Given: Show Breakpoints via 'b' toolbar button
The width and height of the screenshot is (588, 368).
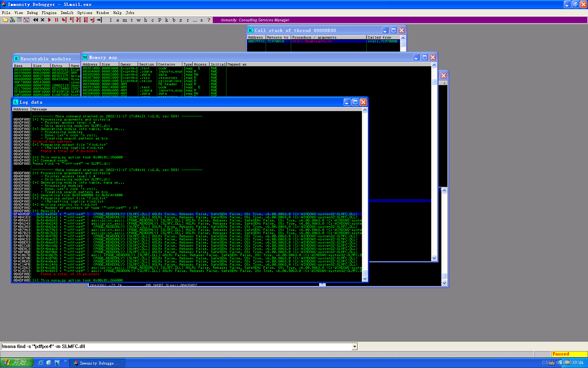Looking at the screenshot, I should point(174,20).
